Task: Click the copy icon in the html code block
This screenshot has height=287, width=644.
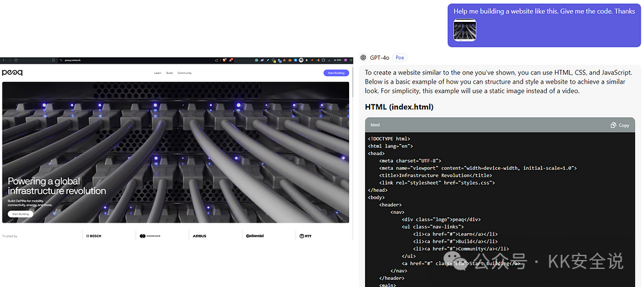Action: 620,125
